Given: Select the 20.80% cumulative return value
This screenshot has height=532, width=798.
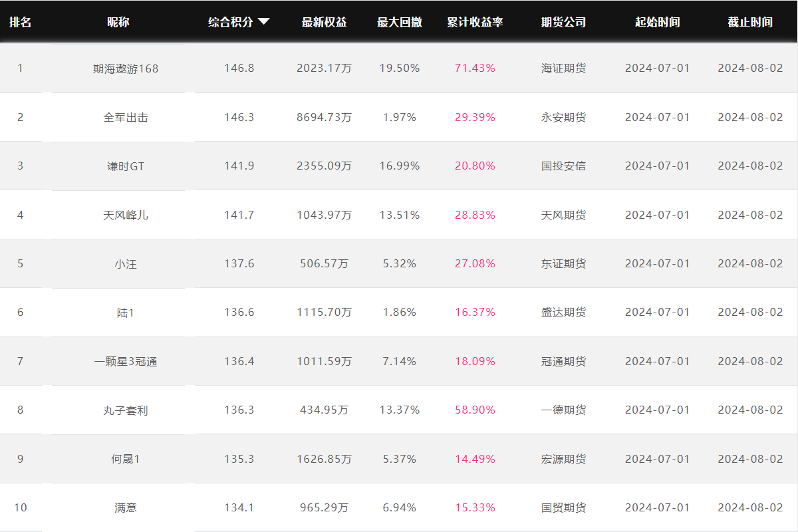Looking at the screenshot, I should pos(475,166).
